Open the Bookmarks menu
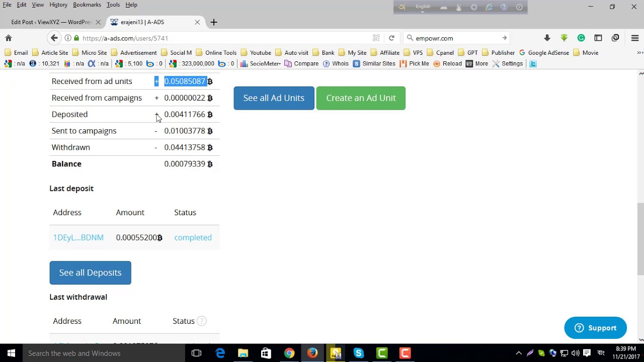644x362 pixels. 87,5
